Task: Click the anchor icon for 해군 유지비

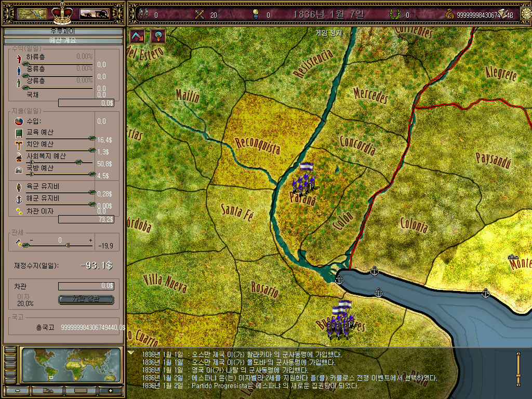Action: [x=19, y=199]
